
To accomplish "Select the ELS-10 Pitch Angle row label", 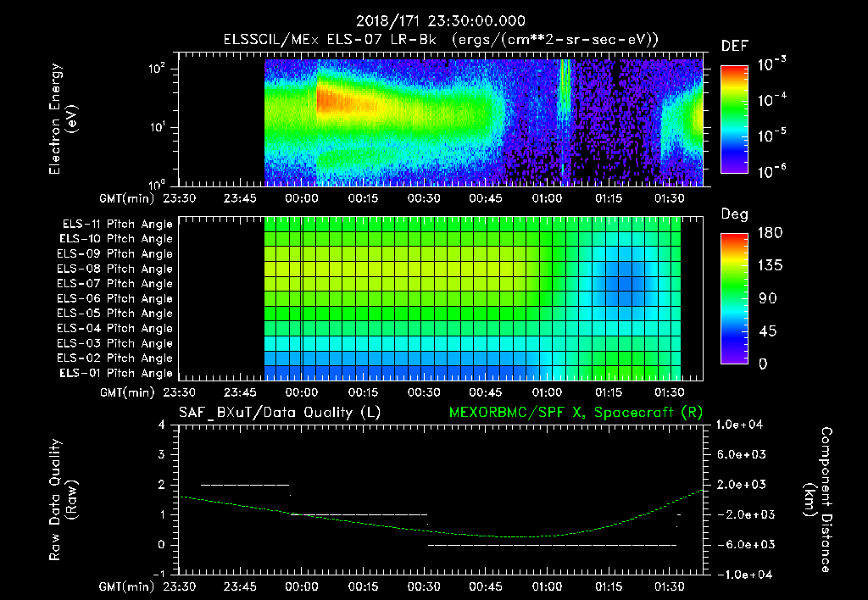I will pos(116,239).
